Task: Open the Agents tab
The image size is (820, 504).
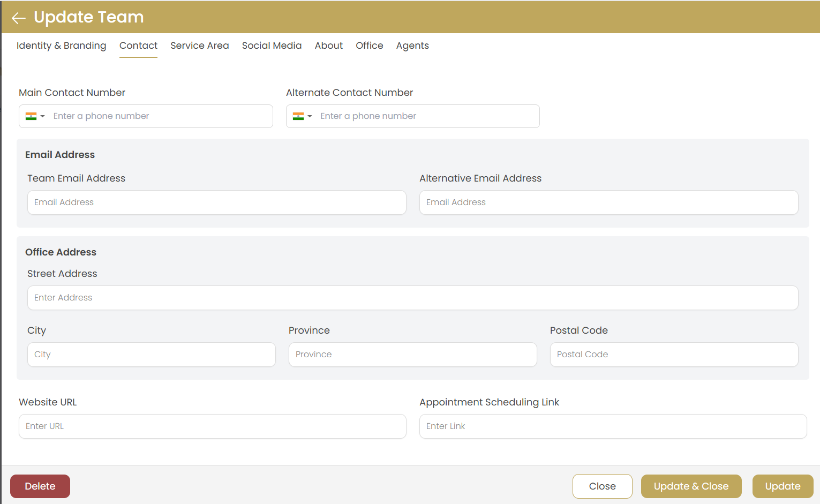Action: pos(412,46)
